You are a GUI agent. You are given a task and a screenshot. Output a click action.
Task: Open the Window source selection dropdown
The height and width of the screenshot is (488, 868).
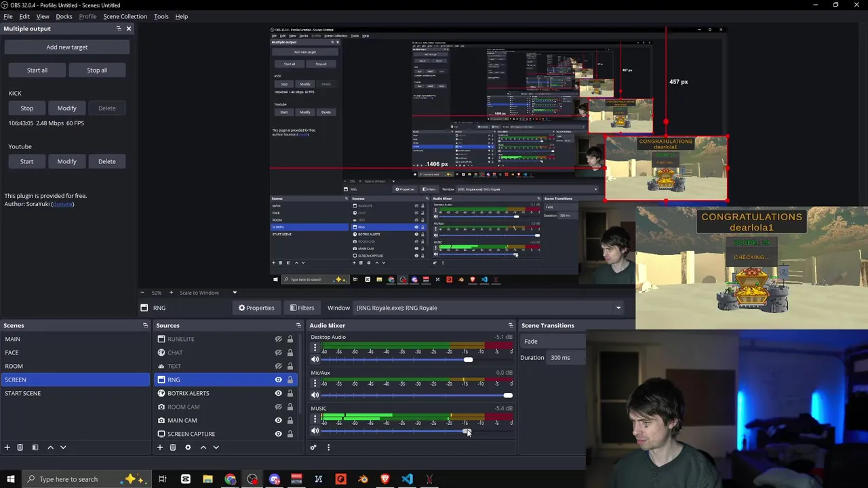[x=488, y=308]
